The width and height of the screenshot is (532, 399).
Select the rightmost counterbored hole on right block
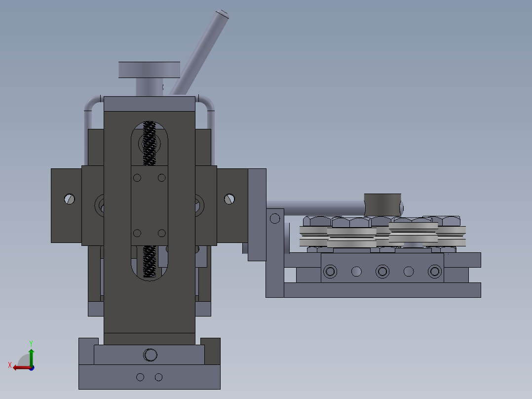(x=435, y=271)
